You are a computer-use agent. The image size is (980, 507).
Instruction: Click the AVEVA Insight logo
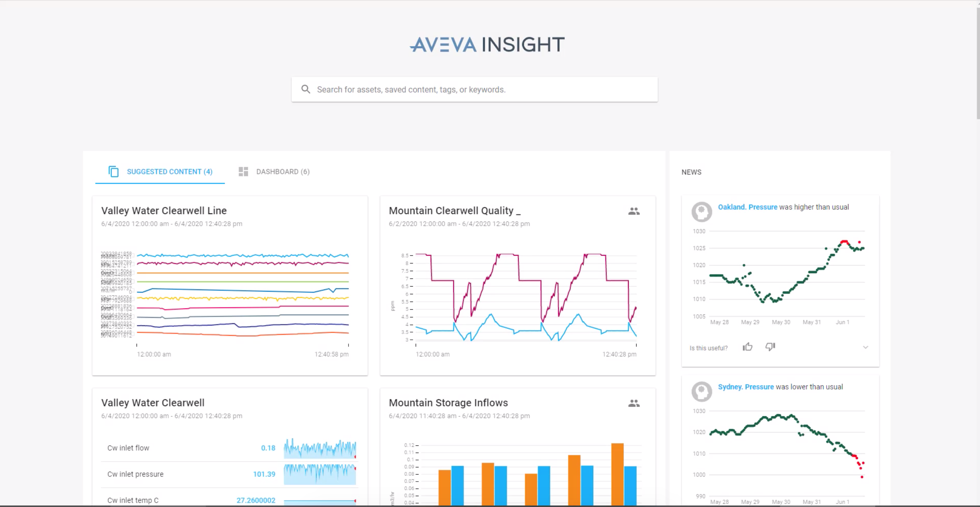click(487, 45)
